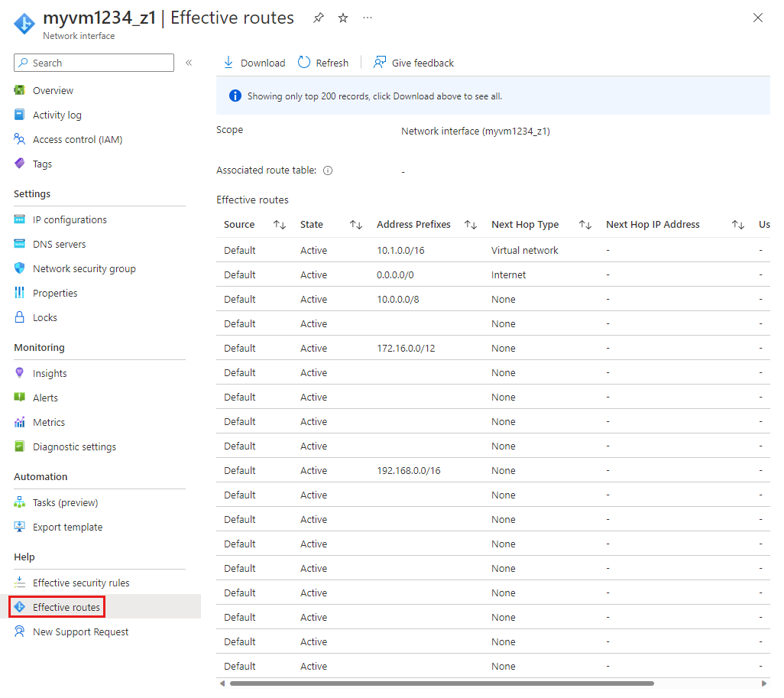Viewport: 784px width, 698px height.
Task: Open the Network security group page
Action: [84, 268]
